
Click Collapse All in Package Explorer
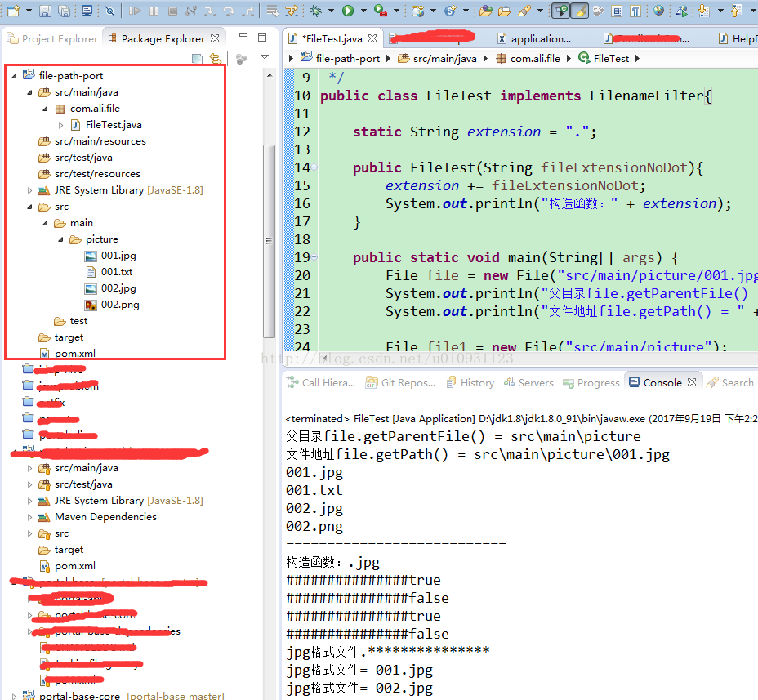[197, 59]
